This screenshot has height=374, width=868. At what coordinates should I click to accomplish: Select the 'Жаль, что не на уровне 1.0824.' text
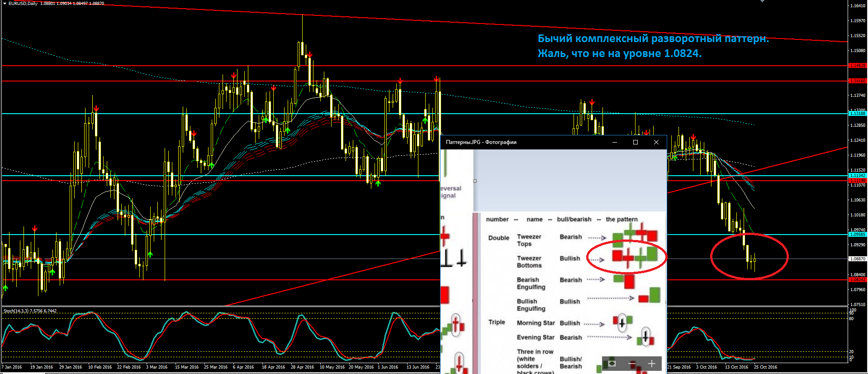[x=620, y=53]
